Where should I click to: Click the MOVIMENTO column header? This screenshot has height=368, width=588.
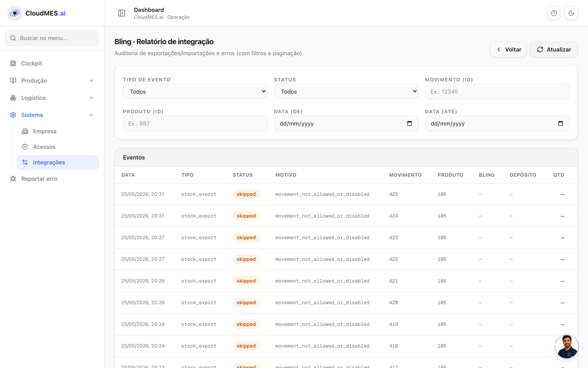405,175
